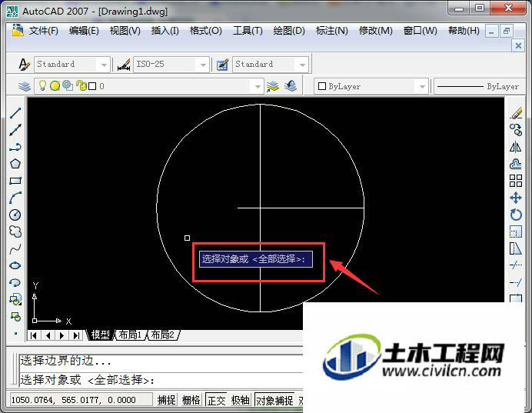Select the Make Block tool
This screenshot has height=413, width=532.
15,317
